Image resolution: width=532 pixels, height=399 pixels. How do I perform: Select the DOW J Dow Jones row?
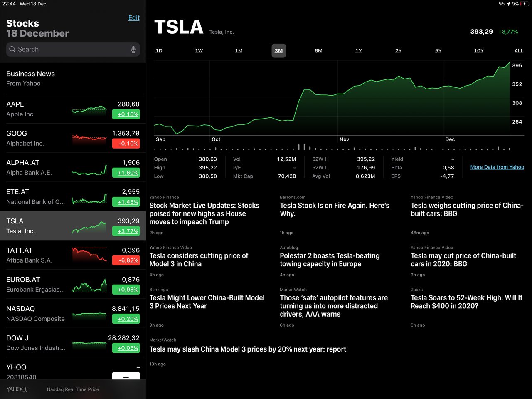pos(73,343)
